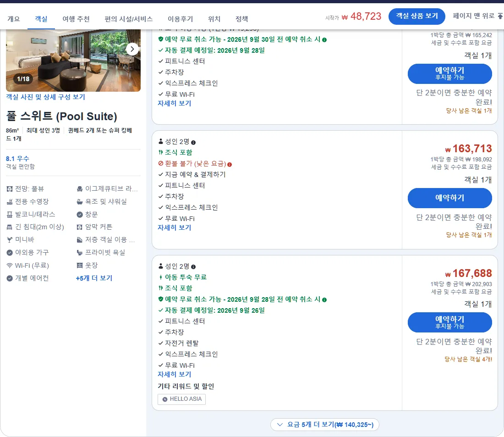Image resolution: width=504 pixels, height=437 pixels.
Task: Click 아동 투숙 무료 icon
Action: click(x=161, y=277)
